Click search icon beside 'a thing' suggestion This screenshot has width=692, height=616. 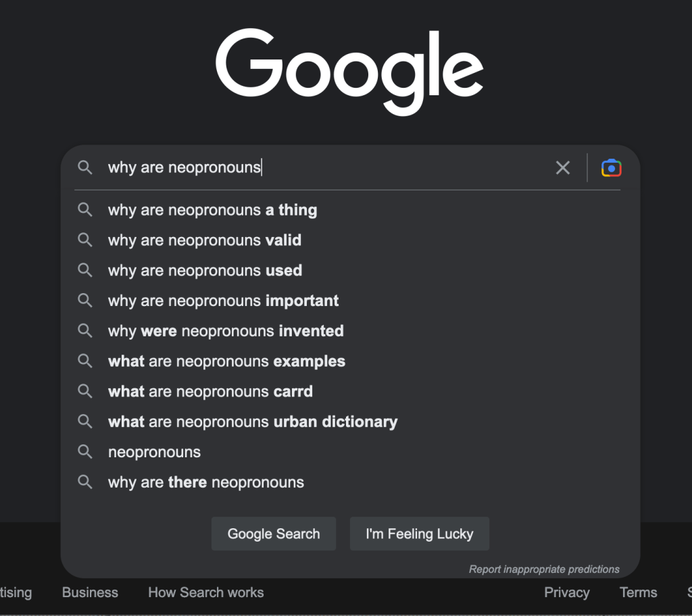[x=85, y=210]
